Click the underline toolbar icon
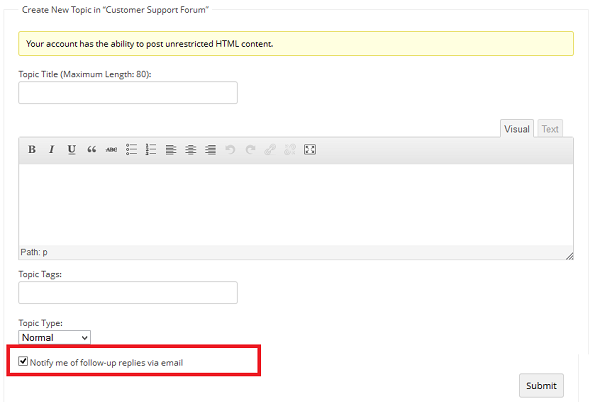This screenshot has height=402, width=599. 71,149
